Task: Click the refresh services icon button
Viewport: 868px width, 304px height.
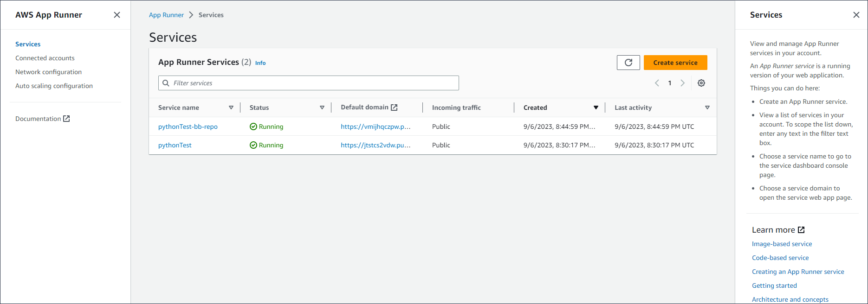Action: coord(628,63)
